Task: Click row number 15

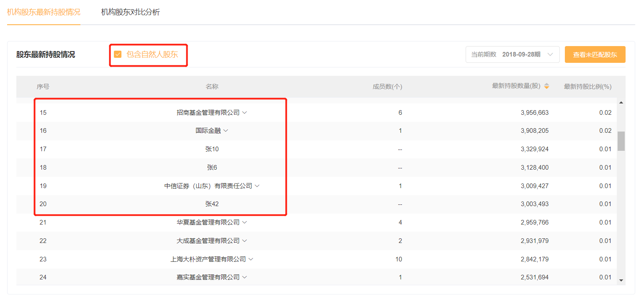Action: (43, 113)
